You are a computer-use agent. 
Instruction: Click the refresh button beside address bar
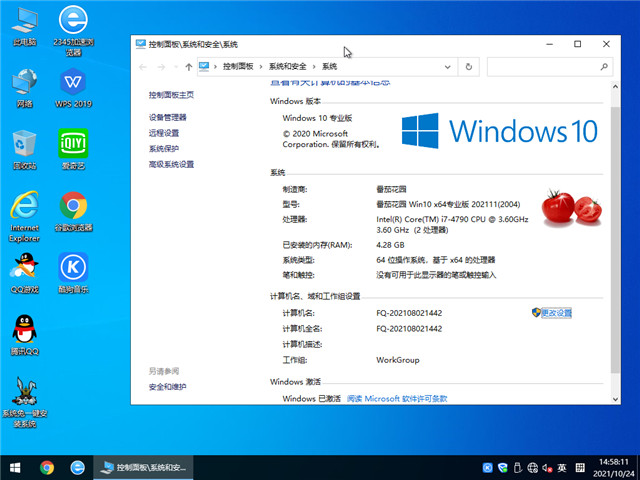tap(470, 67)
